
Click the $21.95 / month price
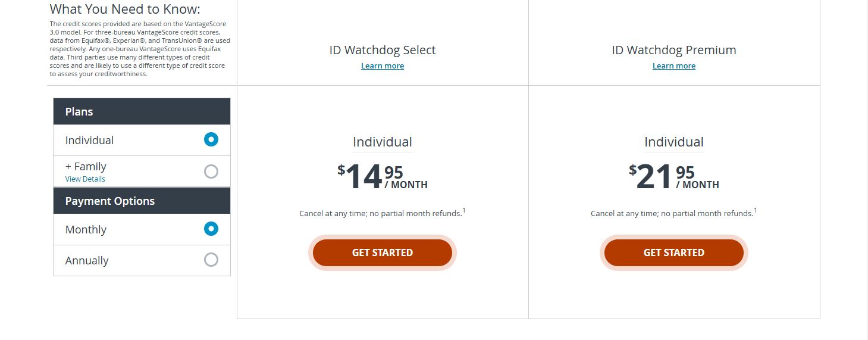(674, 177)
